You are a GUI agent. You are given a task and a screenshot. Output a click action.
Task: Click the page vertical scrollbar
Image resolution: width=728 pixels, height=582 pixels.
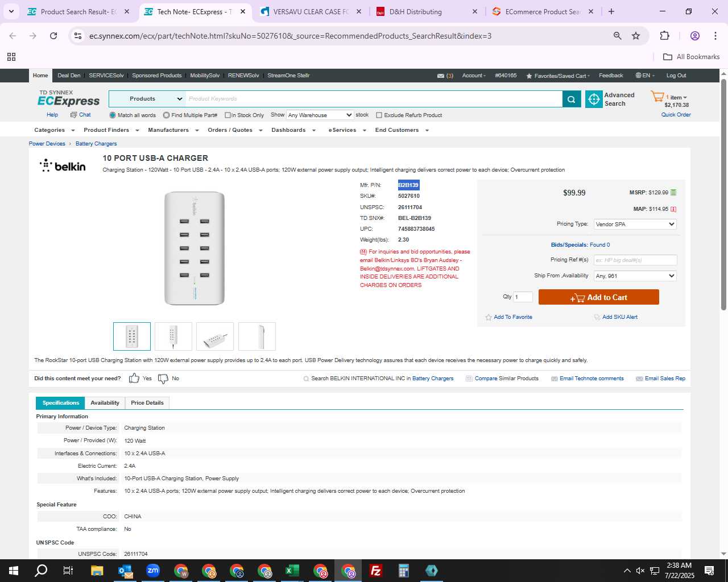[723, 193]
